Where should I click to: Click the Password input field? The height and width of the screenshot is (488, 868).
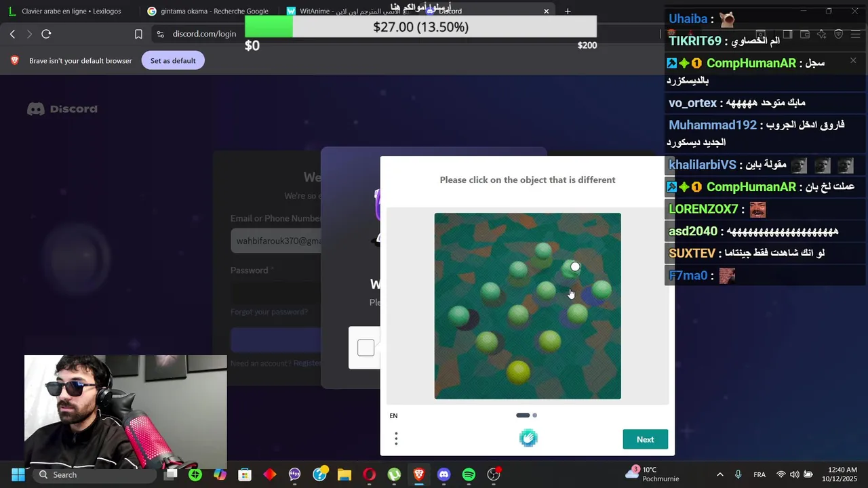pyautogui.click(x=276, y=293)
